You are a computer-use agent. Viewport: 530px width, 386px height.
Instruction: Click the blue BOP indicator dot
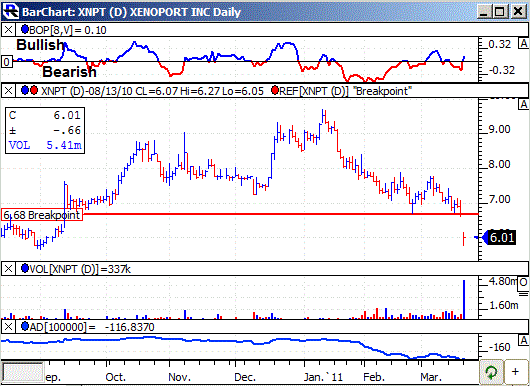pos(25,29)
